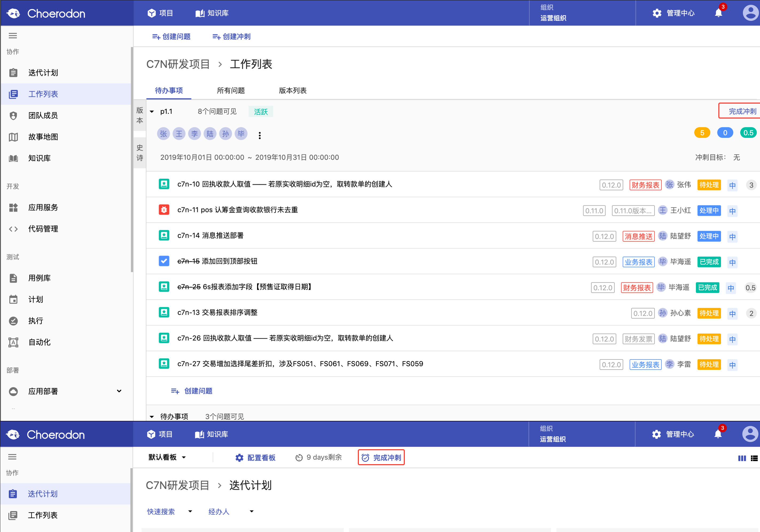This screenshot has width=760, height=532.
Task: Filter by 陆 assignee avatar
Action: [210, 134]
